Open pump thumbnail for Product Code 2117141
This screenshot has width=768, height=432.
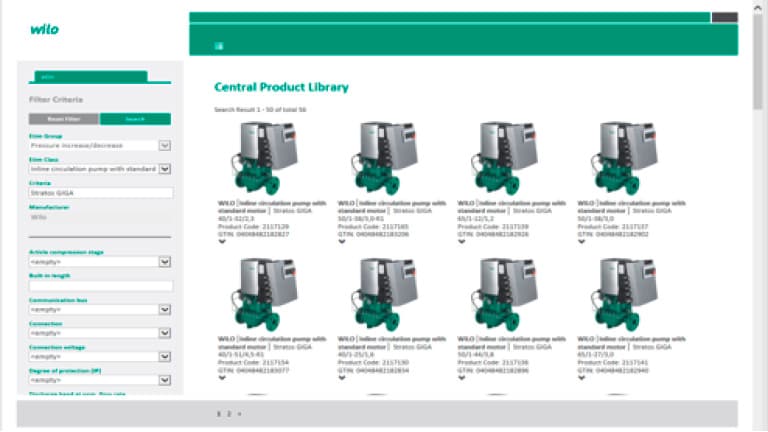tap(624, 295)
